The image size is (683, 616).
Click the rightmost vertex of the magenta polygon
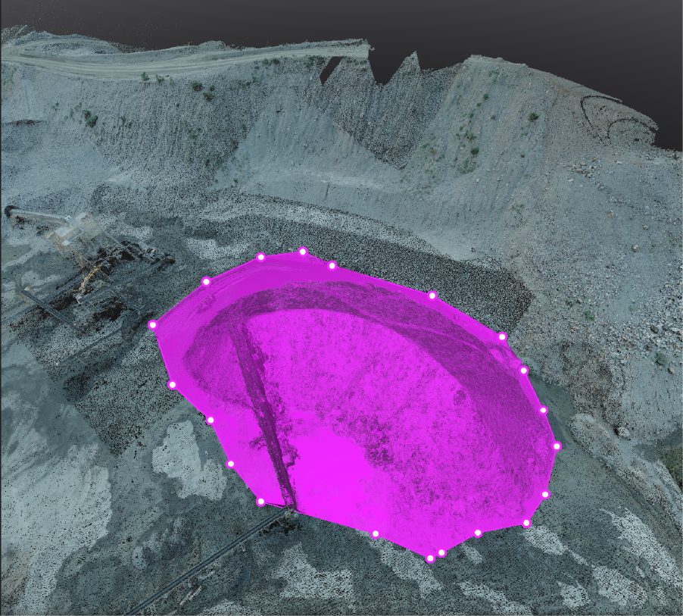click(557, 446)
